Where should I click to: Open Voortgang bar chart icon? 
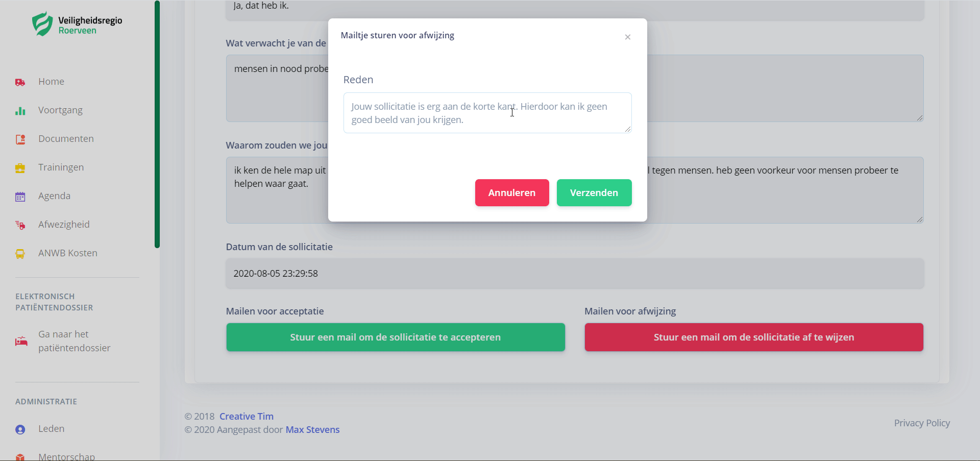point(20,111)
